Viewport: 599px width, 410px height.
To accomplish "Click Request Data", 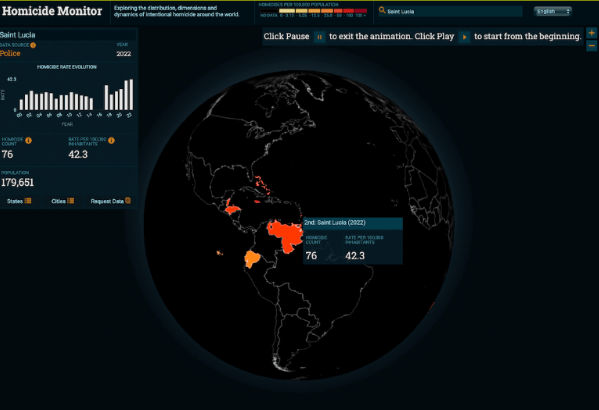I will pos(110,201).
